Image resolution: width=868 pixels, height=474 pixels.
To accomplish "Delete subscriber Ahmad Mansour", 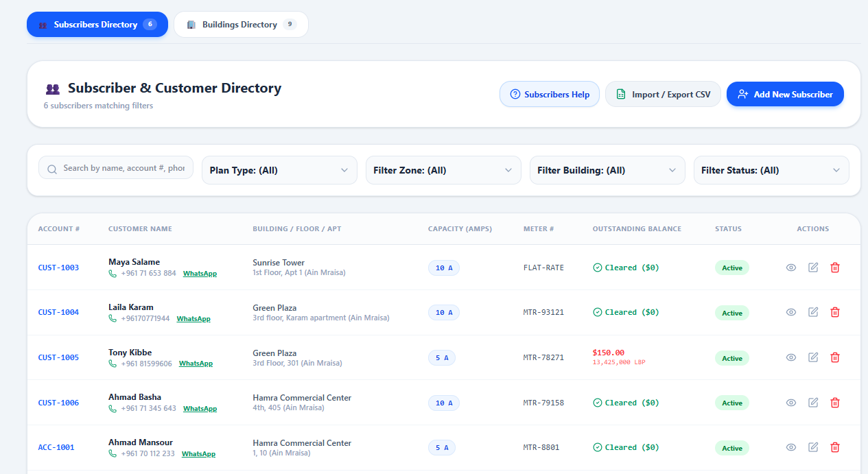I will coord(835,447).
